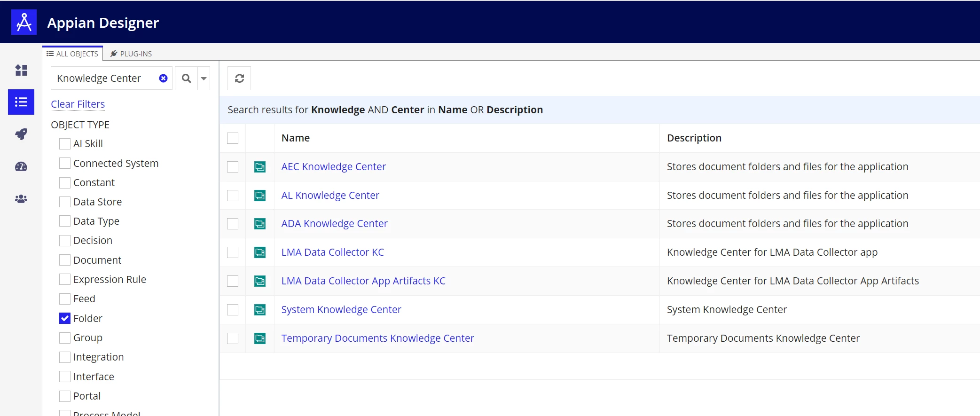The height and width of the screenshot is (416, 980).
Task: Click folder icon of AL Knowledge Center
Action: 260,196
